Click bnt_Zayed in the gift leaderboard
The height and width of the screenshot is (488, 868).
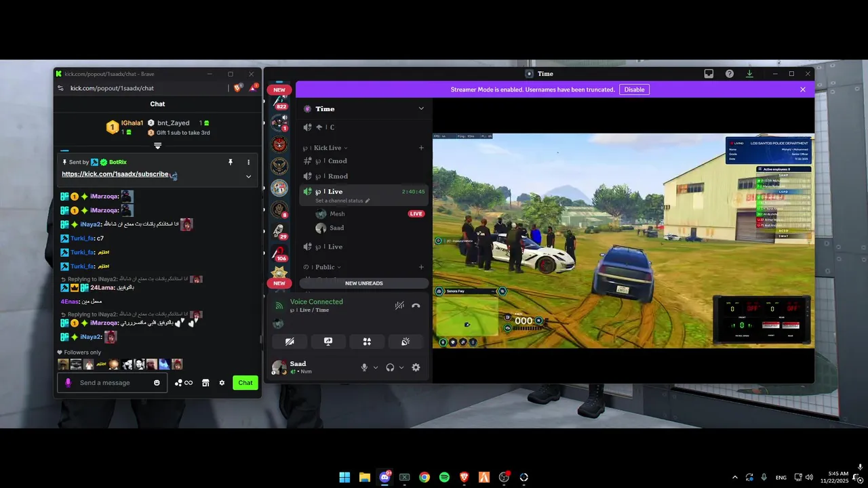click(174, 123)
